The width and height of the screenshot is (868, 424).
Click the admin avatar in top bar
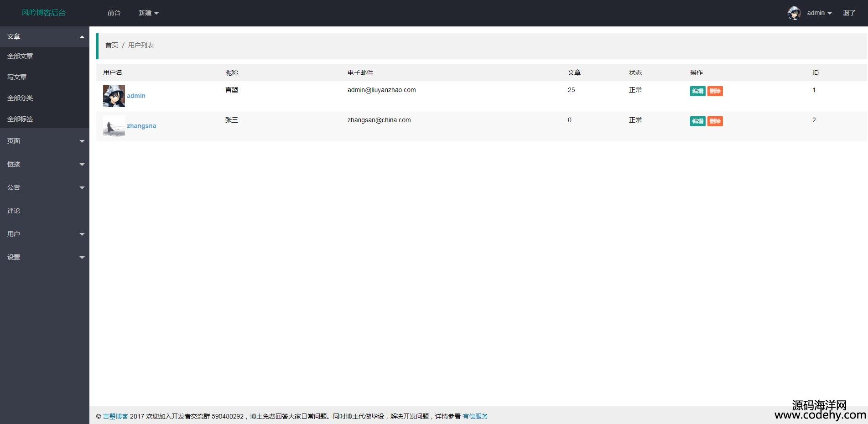click(794, 13)
